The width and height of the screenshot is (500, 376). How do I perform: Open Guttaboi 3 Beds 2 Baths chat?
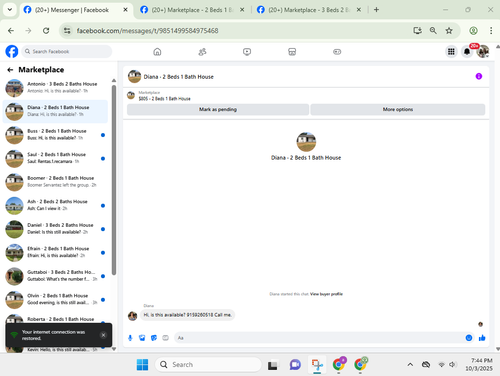[x=55, y=276]
